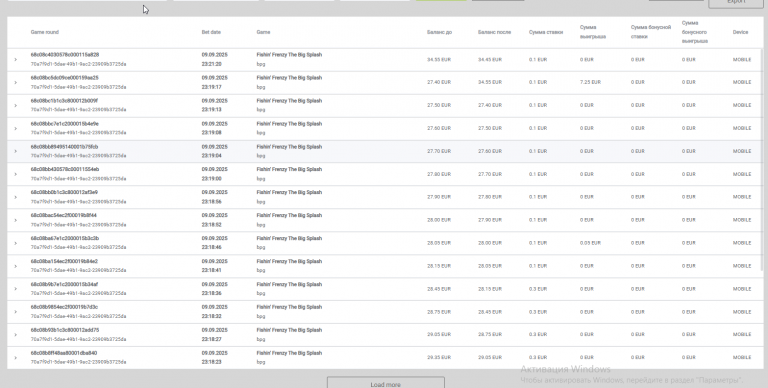Click Fishin' Frenzy game name in 23:18:41 row
This screenshot has width=768, height=388.
pyautogui.click(x=289, y=261)
